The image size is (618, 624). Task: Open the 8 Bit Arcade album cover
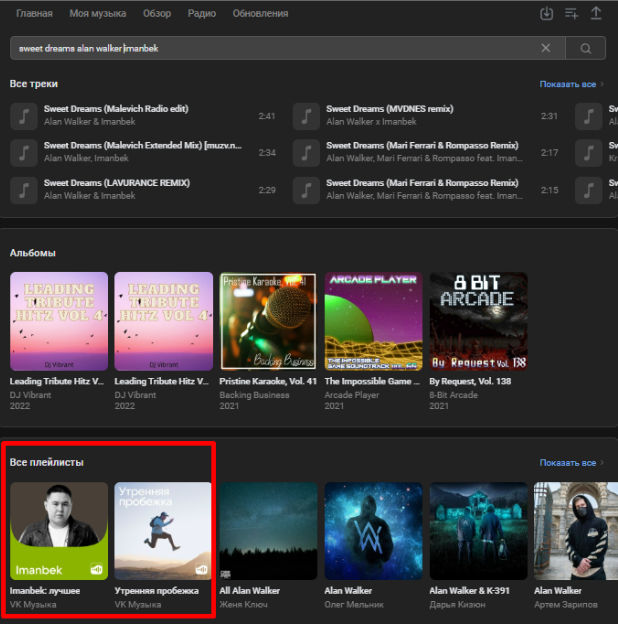[x=478, y=321]
